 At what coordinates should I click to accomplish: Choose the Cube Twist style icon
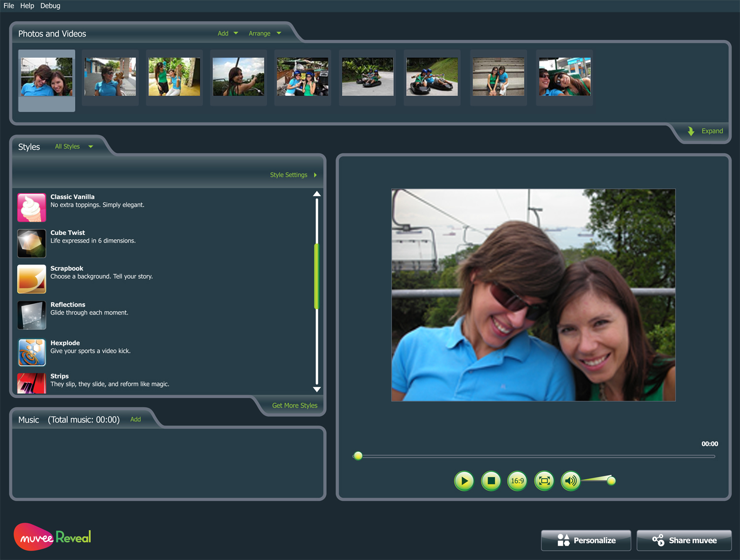click(32, 244)
